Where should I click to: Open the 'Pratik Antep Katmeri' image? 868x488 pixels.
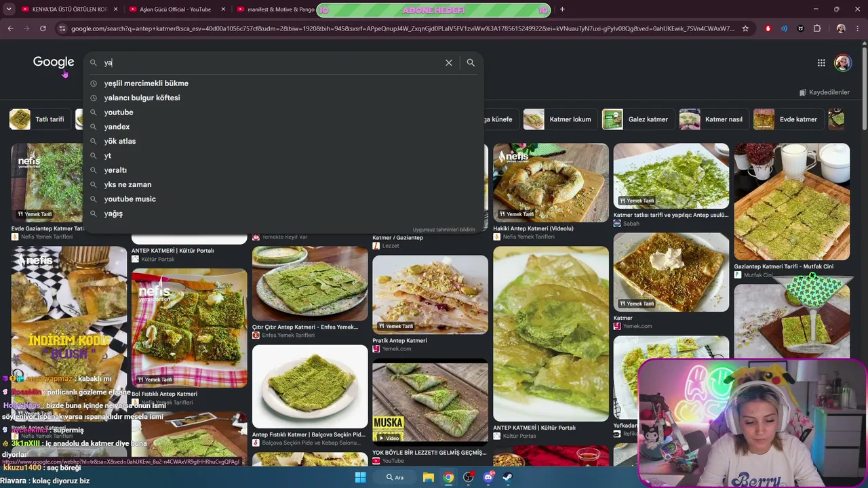click(x=430, y=295)
